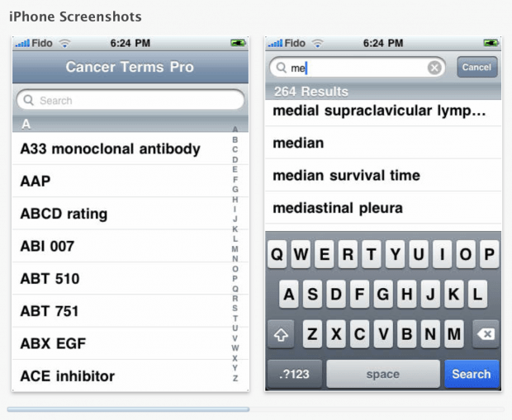Open the 'ABCD rating' term
The width and height of the screenshot is (512, 420).
[x=64, y=214]
